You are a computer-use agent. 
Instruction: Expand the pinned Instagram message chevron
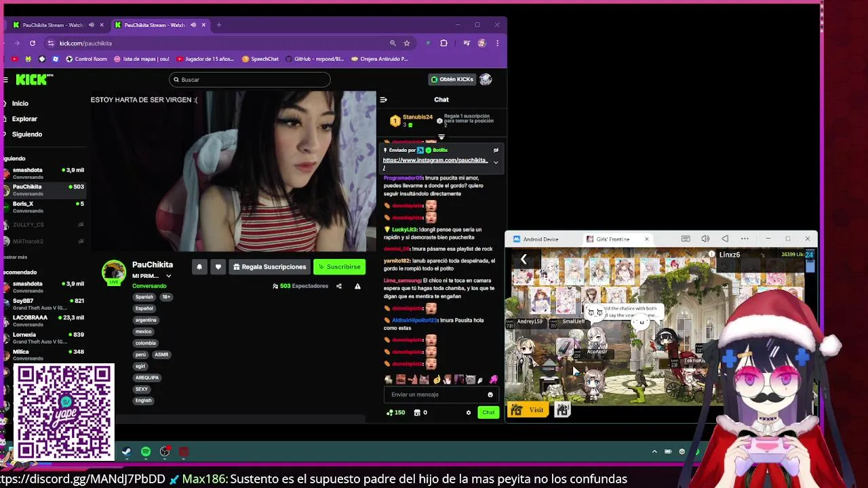496,163
